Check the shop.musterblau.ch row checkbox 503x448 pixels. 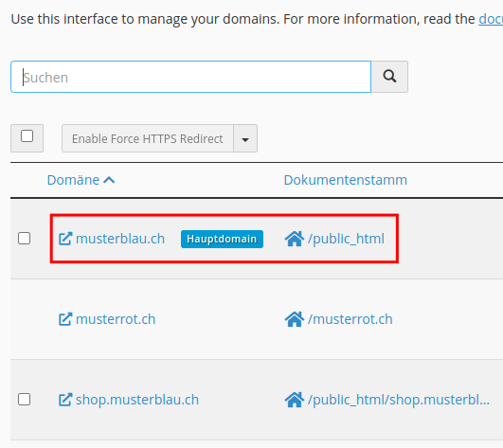click(x=25, y=400)
